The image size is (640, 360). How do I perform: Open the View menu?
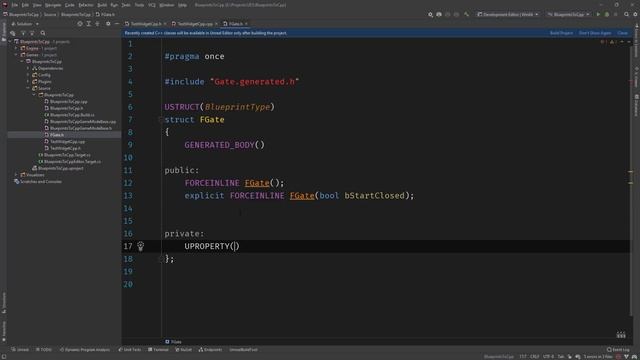pyautogui.click(x=37, y=5)
